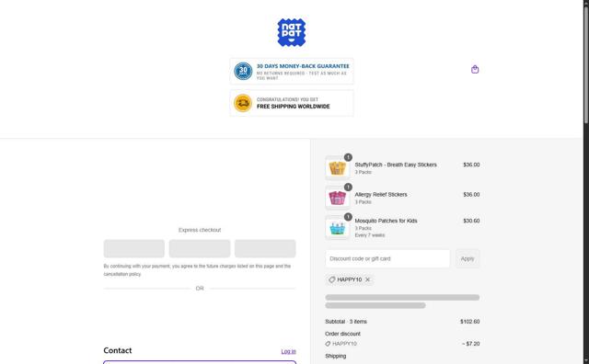Click the Every 7 weeks subscription text
Screen dimensions: 589x364
370,235
